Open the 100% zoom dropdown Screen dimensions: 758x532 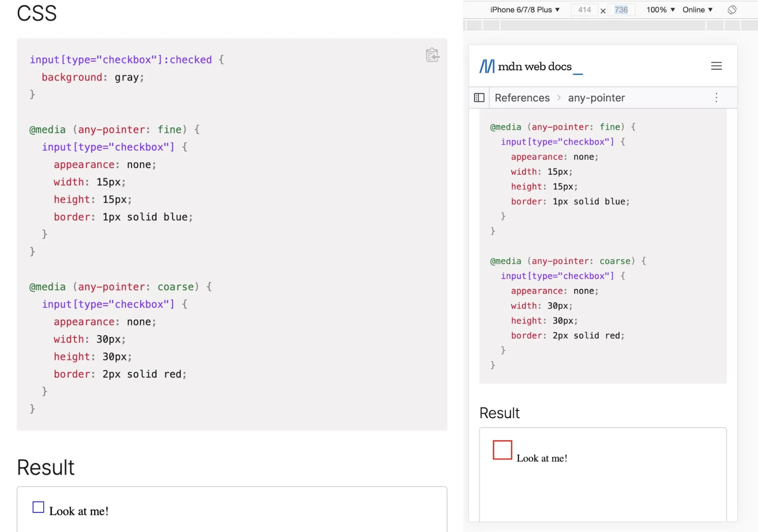click(660, 10)
